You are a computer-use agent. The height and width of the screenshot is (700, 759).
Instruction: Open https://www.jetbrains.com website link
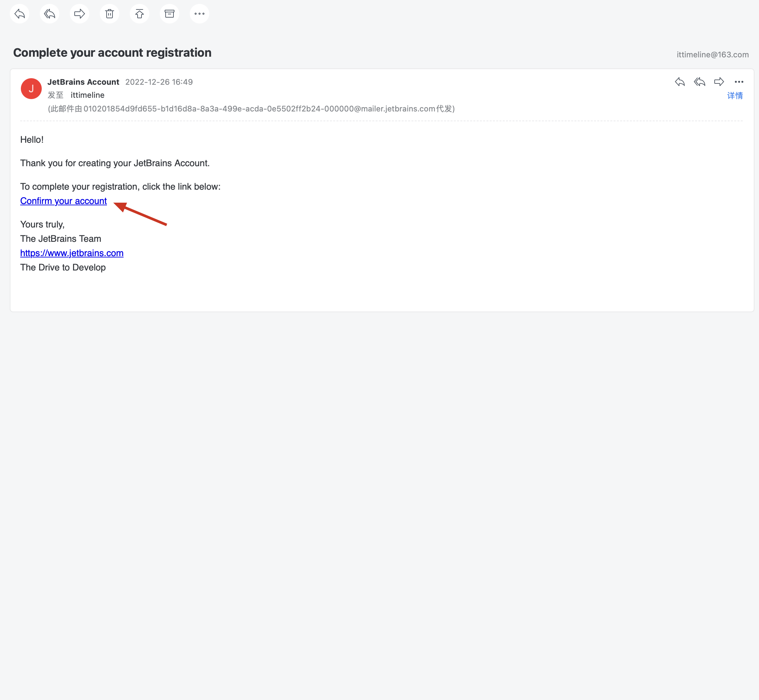(71, 253)
